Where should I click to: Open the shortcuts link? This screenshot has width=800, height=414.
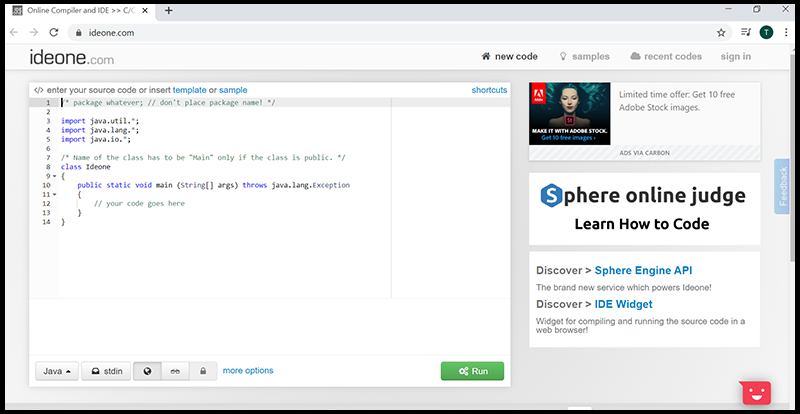coord(489,90)
